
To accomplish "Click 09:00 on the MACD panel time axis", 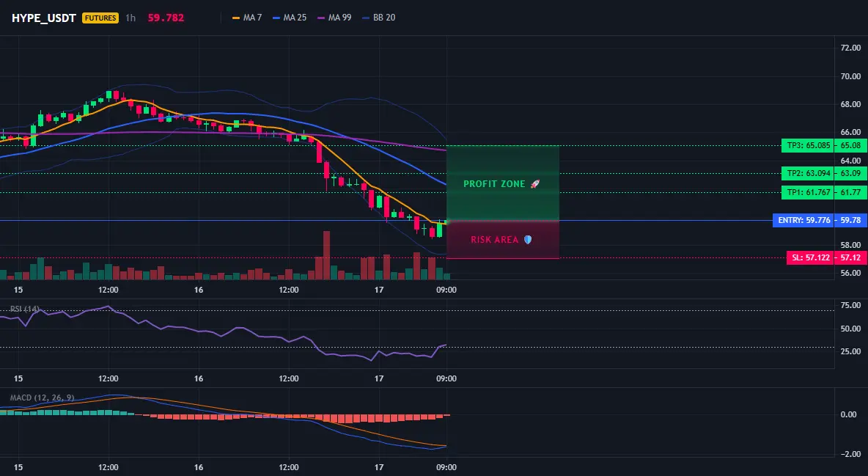I will (x=446, y=468).
